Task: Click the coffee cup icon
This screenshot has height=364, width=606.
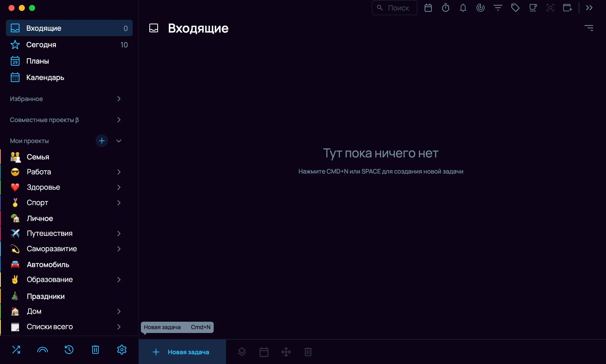Action: pyautogui.click(x=533, y=8)
